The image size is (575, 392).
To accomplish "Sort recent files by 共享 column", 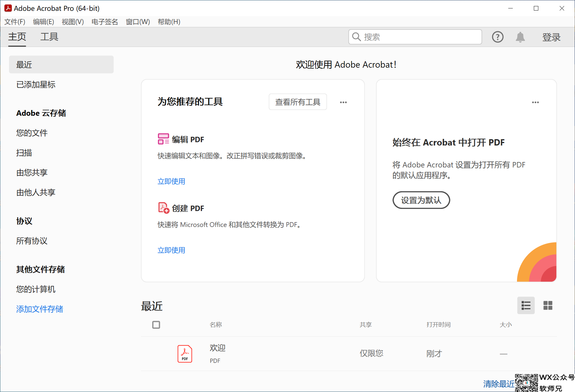I will coord(366,325).
